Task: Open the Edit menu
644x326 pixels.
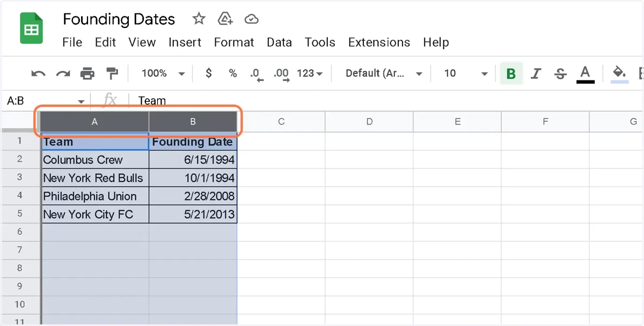Action: pos(106,42)
